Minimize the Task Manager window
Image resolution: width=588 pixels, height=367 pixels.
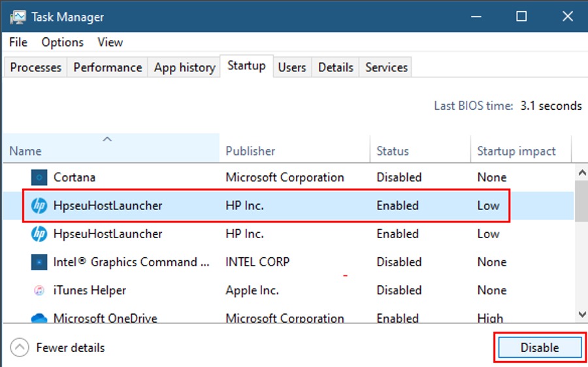[x=476, y=16]
